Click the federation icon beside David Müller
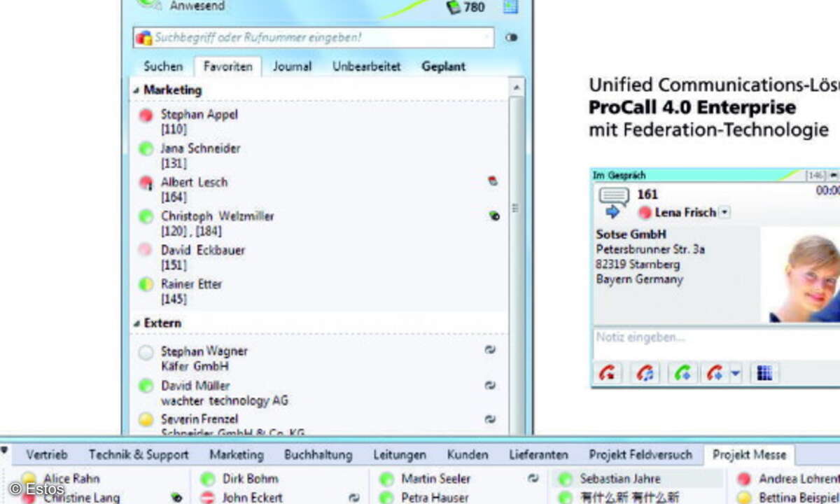The height and width of the screenshot is (504, 840). point(490,385)
